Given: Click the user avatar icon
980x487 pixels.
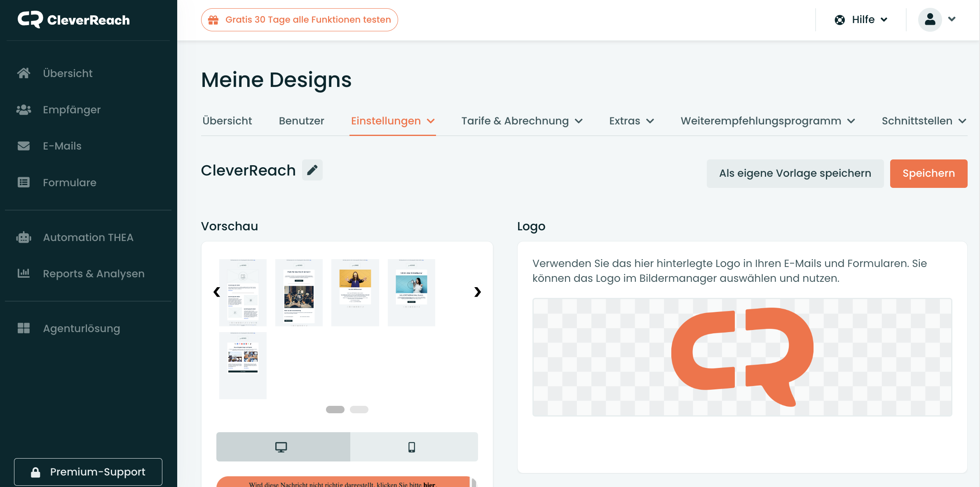Looking at the screenshot, I should coord(930,19).
